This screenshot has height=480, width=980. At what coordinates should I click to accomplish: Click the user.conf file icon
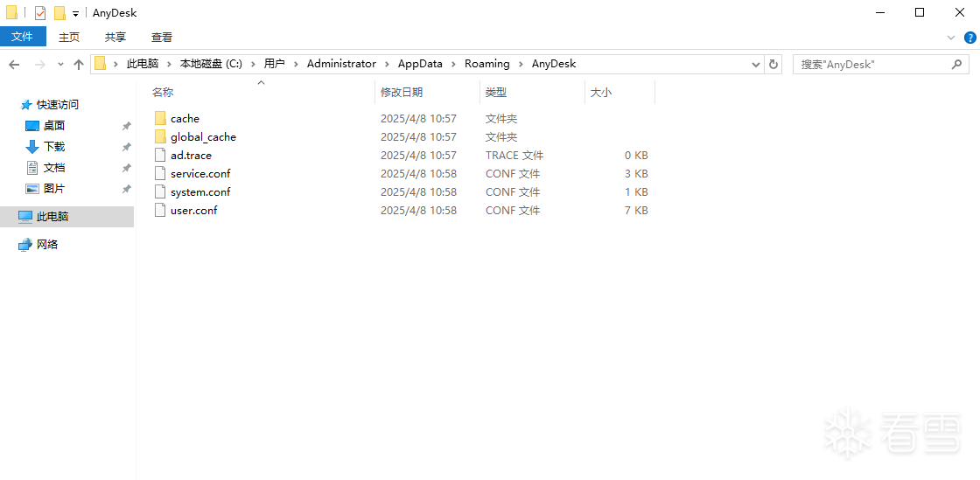click(161, 211)
